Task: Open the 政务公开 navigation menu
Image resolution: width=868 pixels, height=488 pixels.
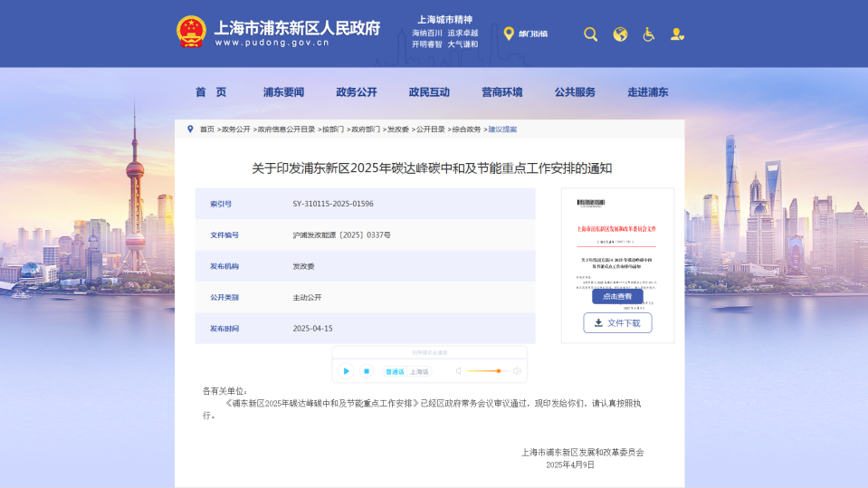Action: pos(356,92)
